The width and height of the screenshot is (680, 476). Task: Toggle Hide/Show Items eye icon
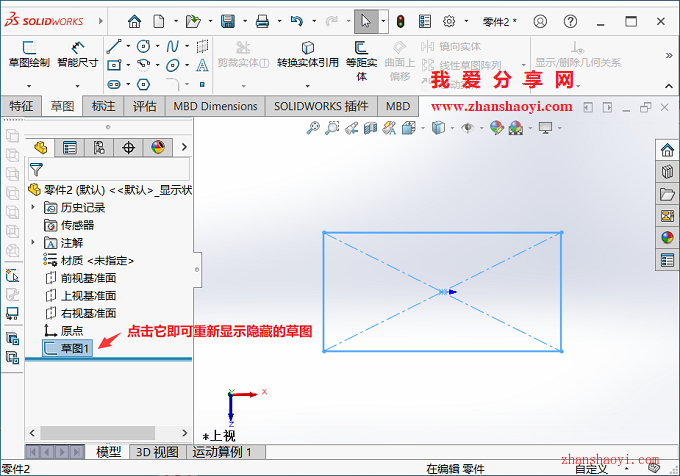click(x=467, y=127)
